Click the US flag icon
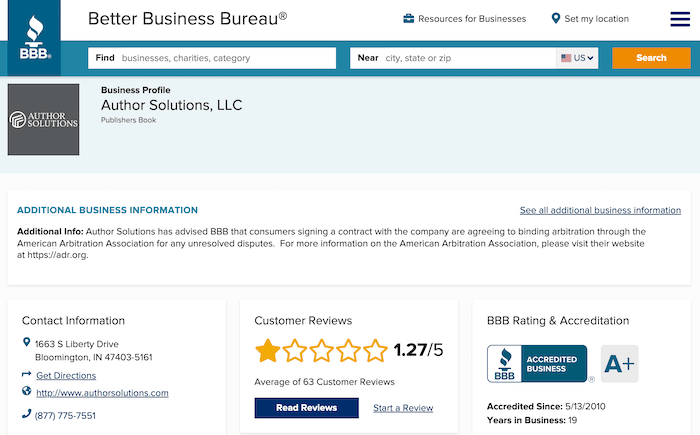The width and height of the screenshot is (700, 435). click(566, 58)
